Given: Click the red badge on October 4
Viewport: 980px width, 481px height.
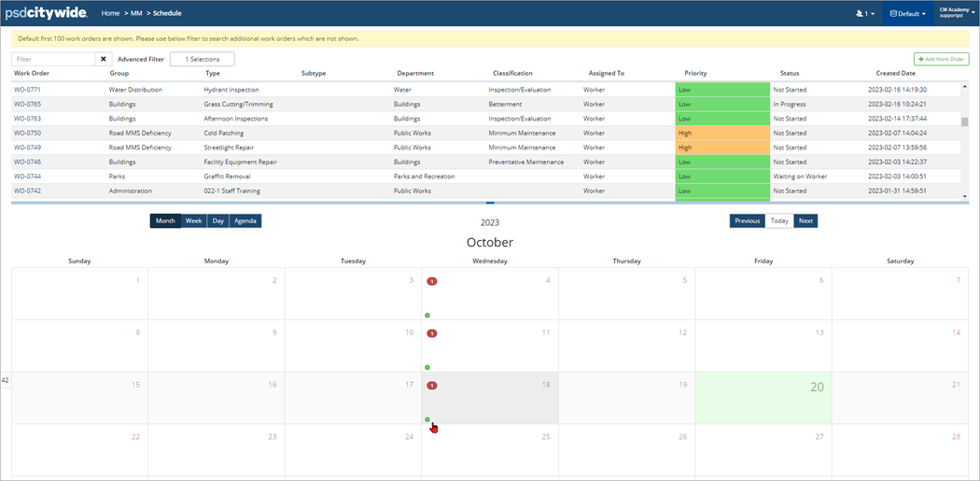Looking at the screenshot, I should 432,281.
